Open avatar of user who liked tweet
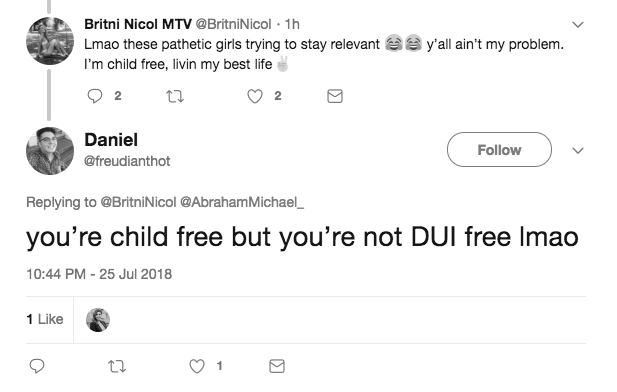The width and height of the screenshot is (617, 392). click(98, 320)
